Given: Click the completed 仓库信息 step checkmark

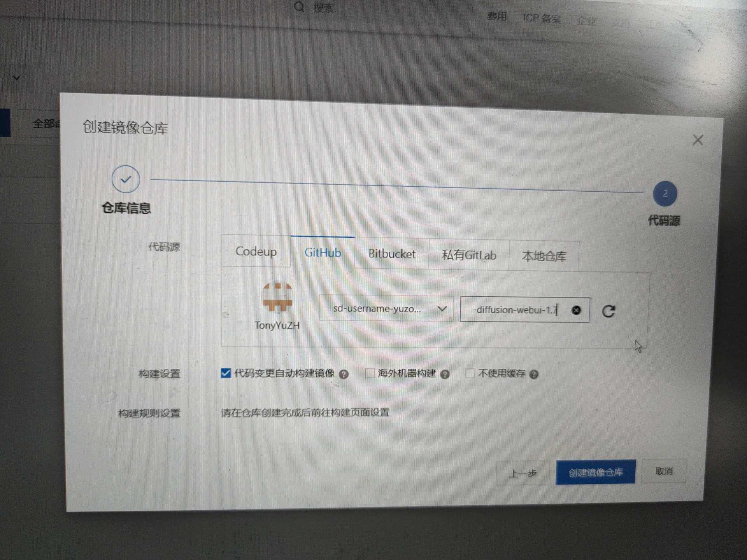Looking at the screenshot, I should click(126, 179).
